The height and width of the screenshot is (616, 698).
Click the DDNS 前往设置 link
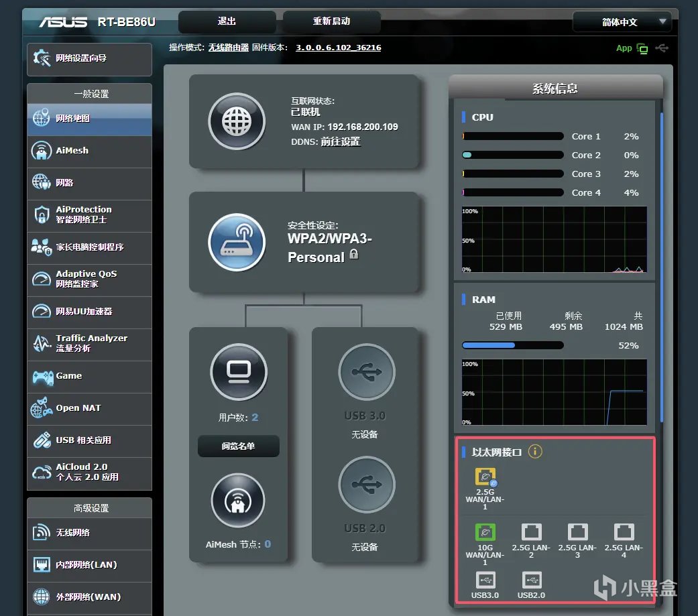[x=341, y=142]
